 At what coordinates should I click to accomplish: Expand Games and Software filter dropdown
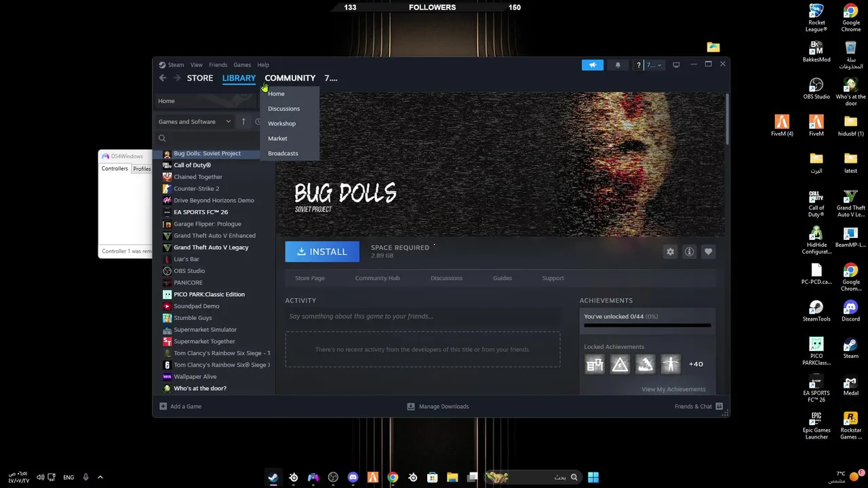point(195,121)
